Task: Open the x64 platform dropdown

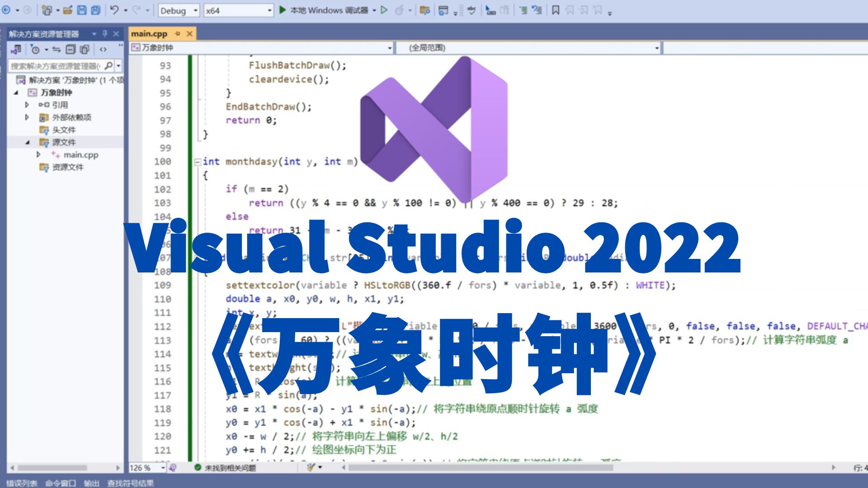Action: point(238,10)
